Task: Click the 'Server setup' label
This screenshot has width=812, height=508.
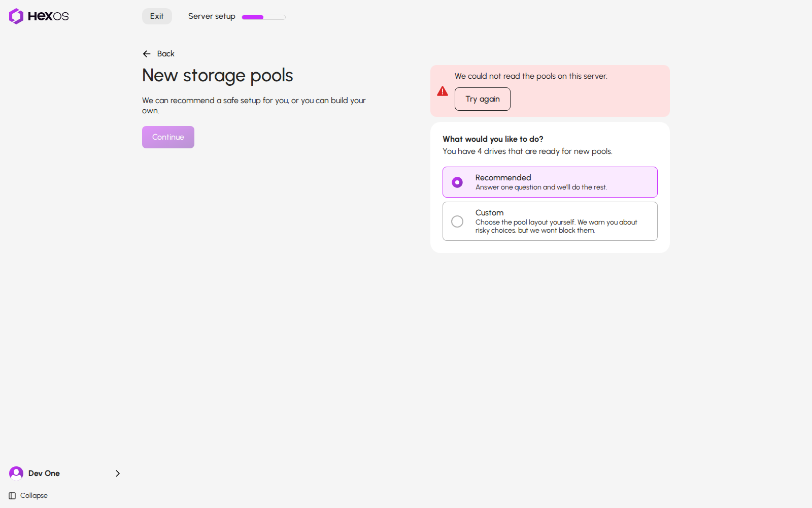Action: click(212, 16)
